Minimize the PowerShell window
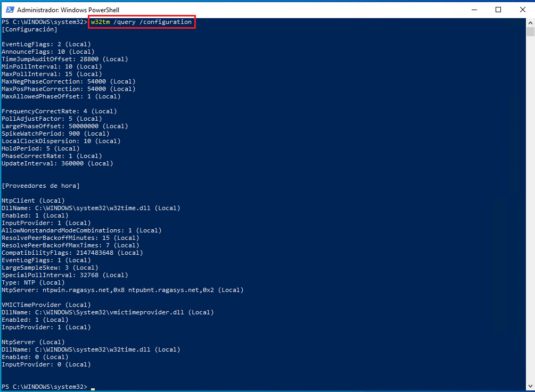The image size is (535, 392). click(x=474, y=10)
